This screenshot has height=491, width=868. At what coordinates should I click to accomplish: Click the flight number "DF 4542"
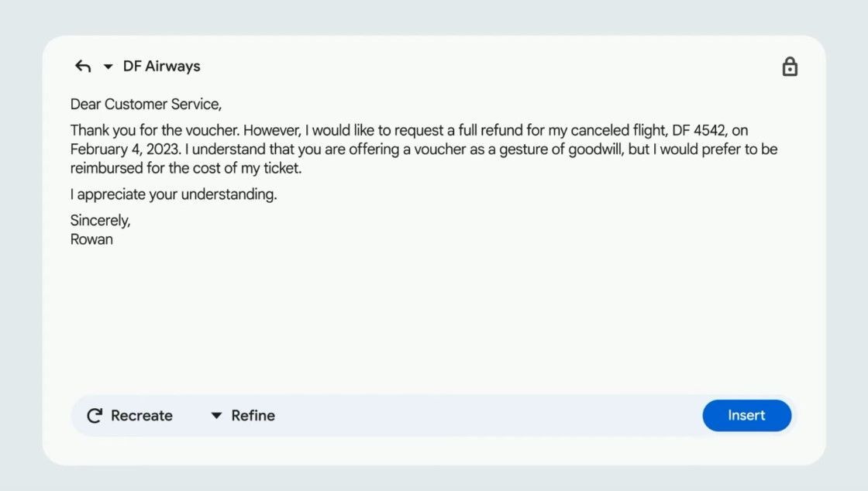pos(699,130)
